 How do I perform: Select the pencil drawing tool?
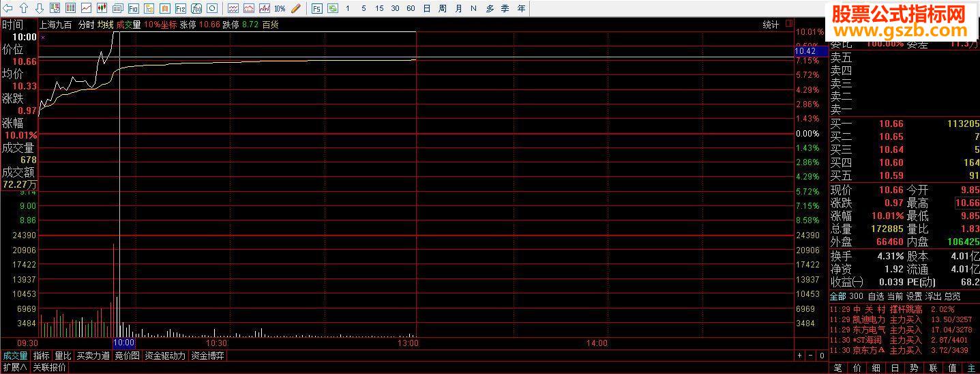click(x=295, y=8)
